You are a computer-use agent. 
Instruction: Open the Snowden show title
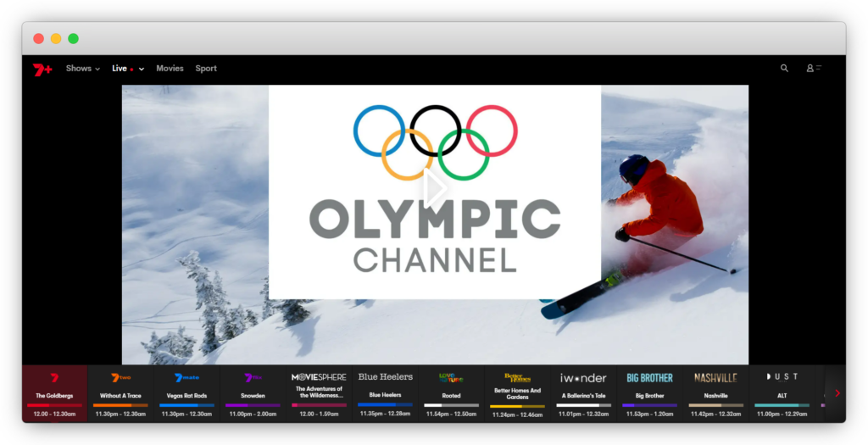click(253, 396)
